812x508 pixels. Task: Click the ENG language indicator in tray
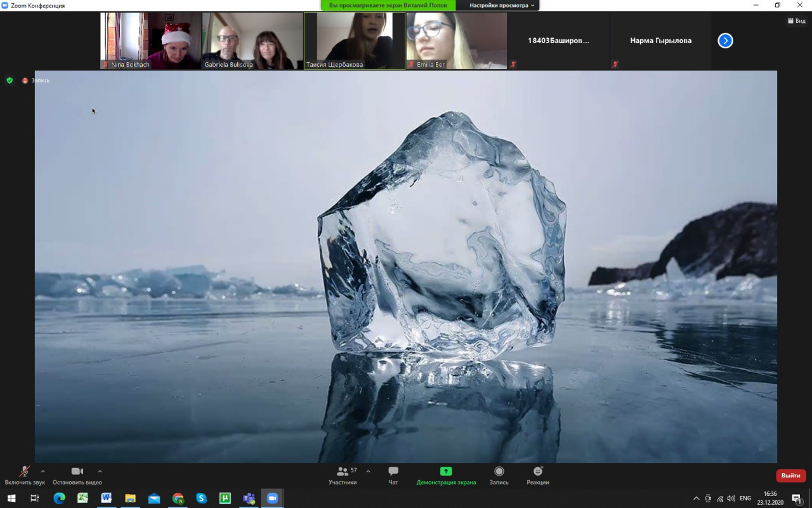tap(745, 498)
